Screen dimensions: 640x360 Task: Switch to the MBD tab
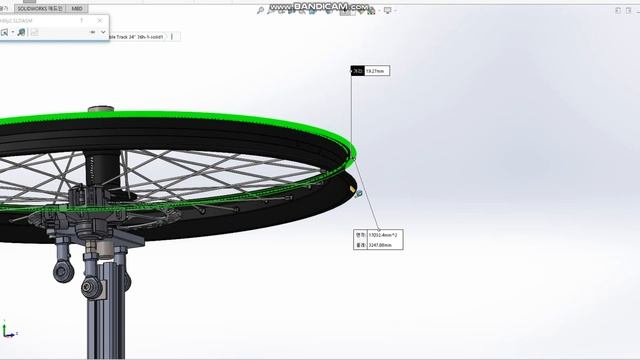(x=77, y=9)
